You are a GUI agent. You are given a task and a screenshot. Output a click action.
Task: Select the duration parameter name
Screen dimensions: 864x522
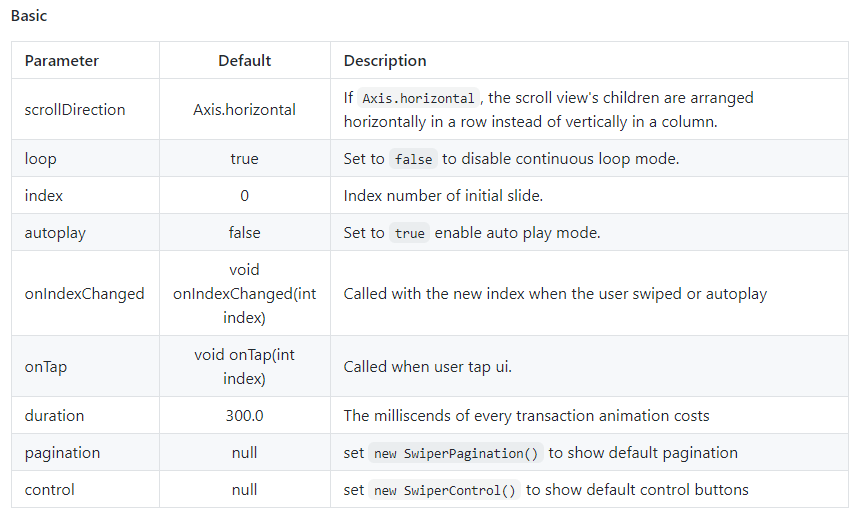54,416
